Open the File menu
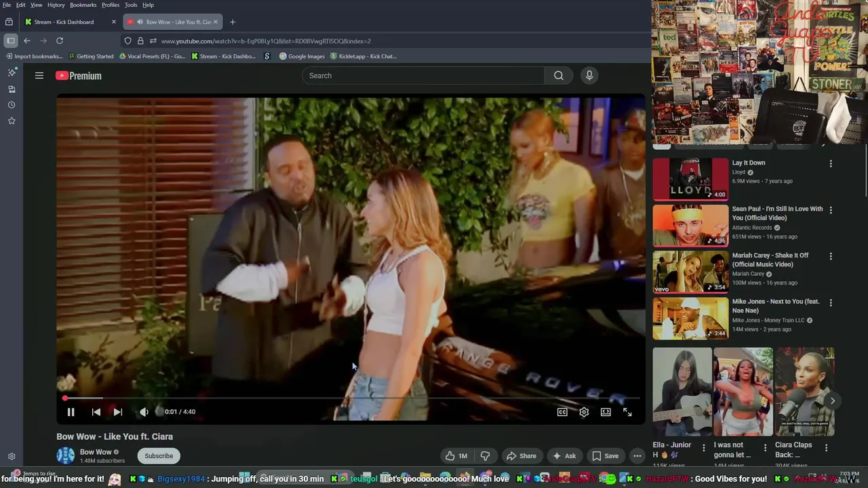The width and height of the screenshot is (868, 488). tap(7, 5)
